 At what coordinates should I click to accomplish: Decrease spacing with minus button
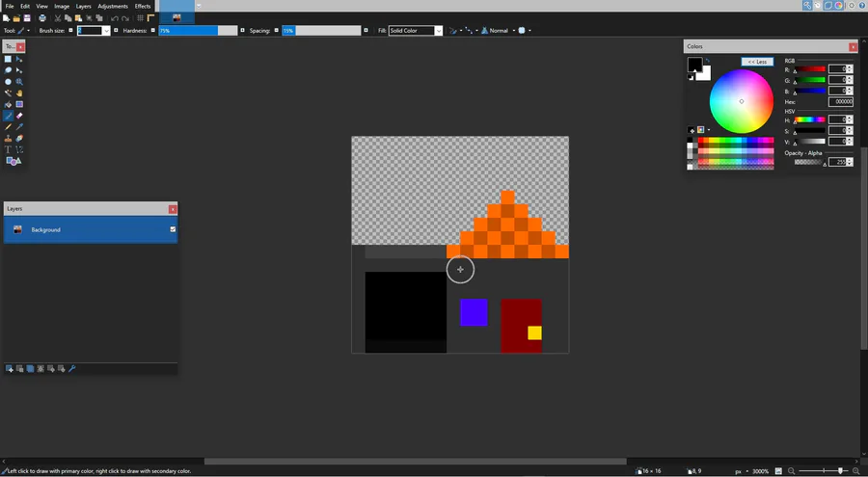pyautogui.click(x=276, y=30)
